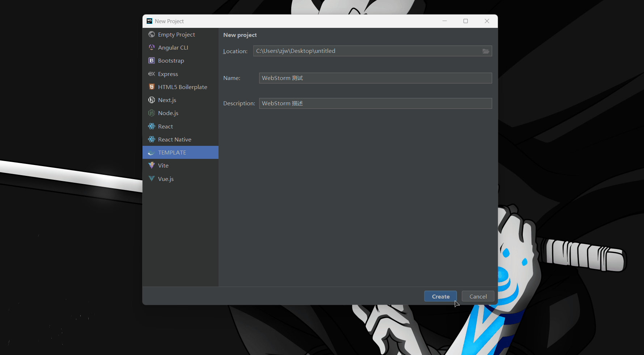Image resolution: width=644 pixels, height=355 pixels.
Task: Click the Create button
Action: click(x=440, y=296)
